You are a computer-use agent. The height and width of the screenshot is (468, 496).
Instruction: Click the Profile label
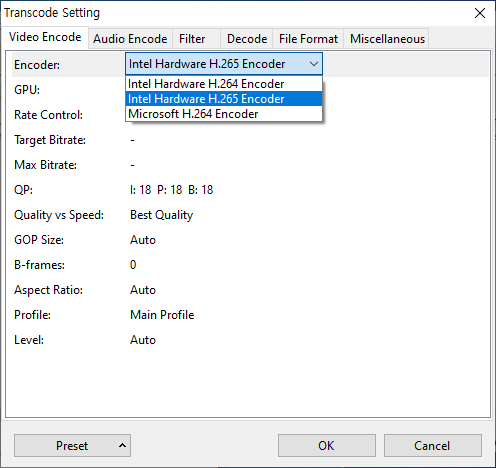point(32,315)
